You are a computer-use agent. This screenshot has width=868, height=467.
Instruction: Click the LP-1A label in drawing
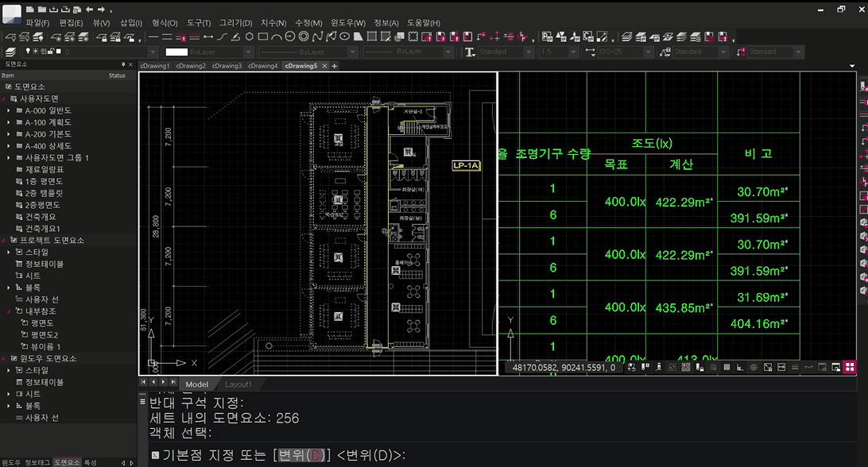coord(466,165)
